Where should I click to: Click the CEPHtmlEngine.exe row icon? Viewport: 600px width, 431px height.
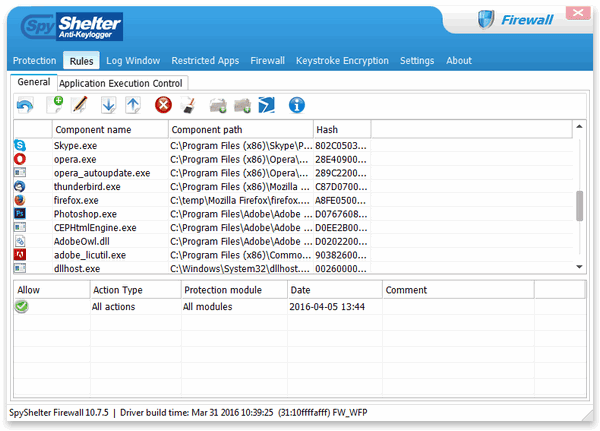tap(20, 227)
